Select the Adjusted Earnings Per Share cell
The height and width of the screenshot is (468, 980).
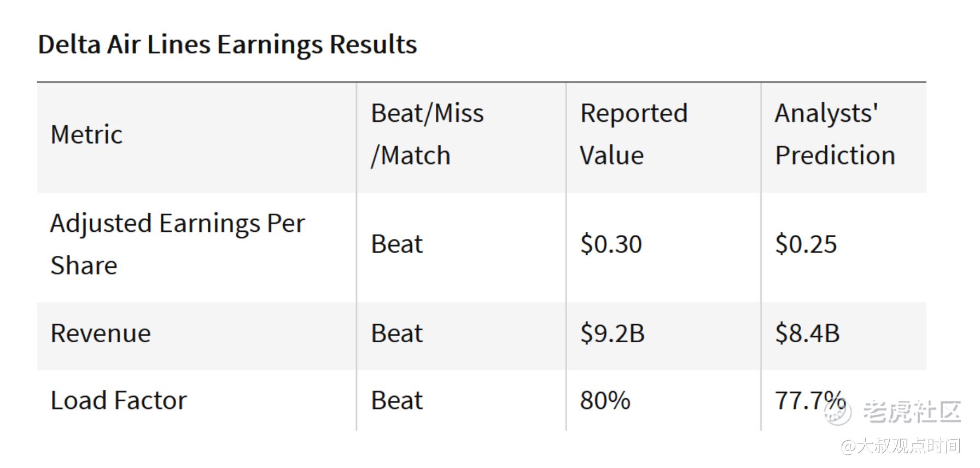177,244
